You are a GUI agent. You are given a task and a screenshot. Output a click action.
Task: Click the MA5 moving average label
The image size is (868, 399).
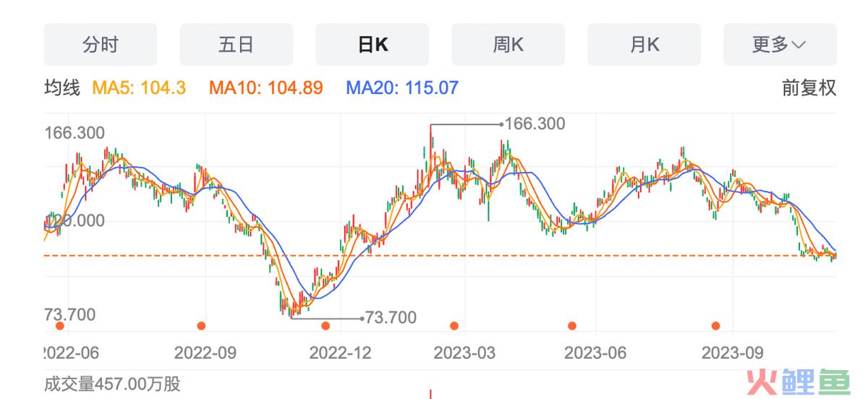[x=139, y=88]
